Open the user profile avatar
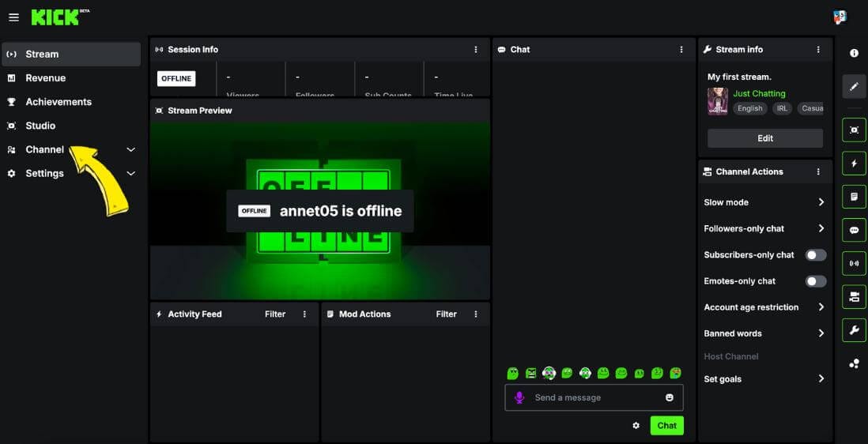Viewport: 868px width, 444px height. point(840,17)
